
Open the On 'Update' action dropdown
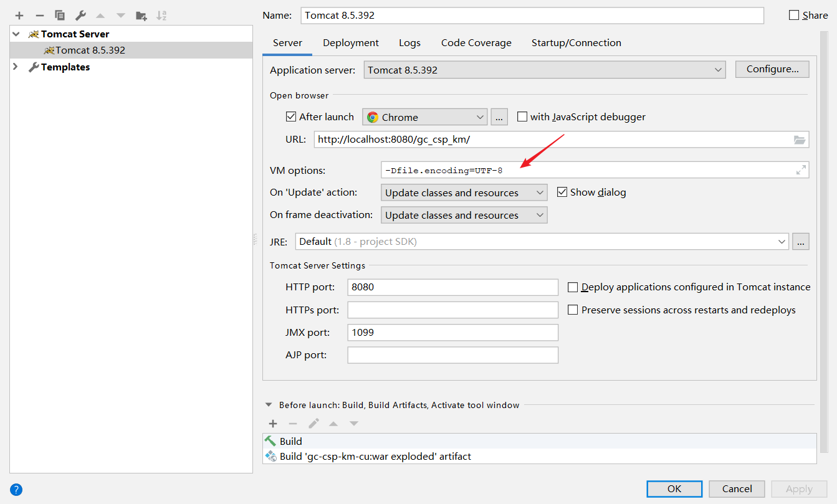464,193
